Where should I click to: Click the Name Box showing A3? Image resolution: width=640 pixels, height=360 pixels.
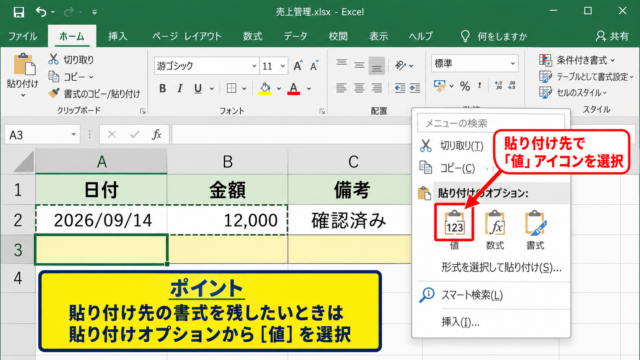click(x=42, y=135)
